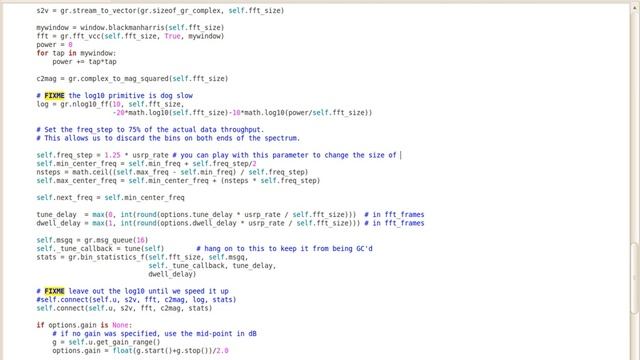The height and width of the screenshot is (360, 640).
Task: Click the 'self.msgq = gr.msg_queue(16)' line
Action: [92, 240]
